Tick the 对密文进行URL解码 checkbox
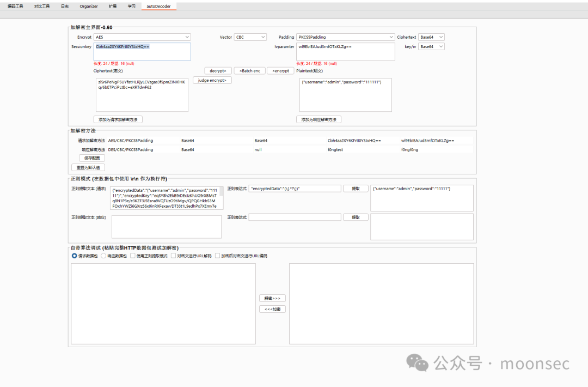The image size is (588, 387). tap(173, 256)
